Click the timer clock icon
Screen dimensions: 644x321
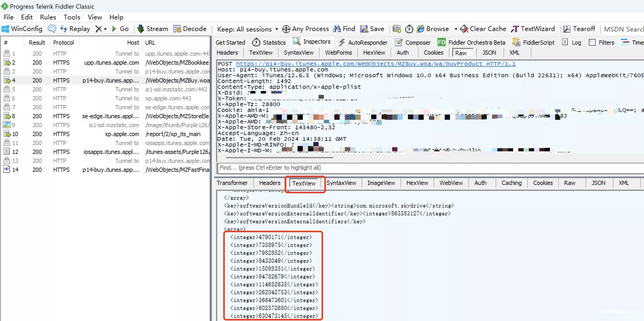(x=409, y=29)
